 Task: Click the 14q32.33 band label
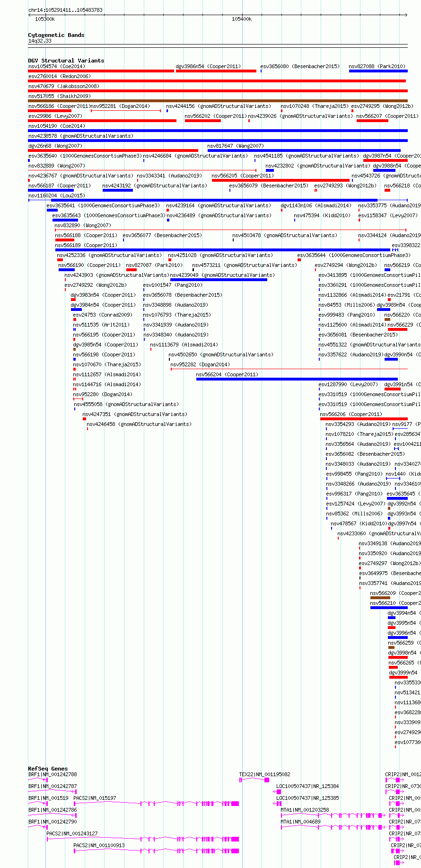coord(40,41)
